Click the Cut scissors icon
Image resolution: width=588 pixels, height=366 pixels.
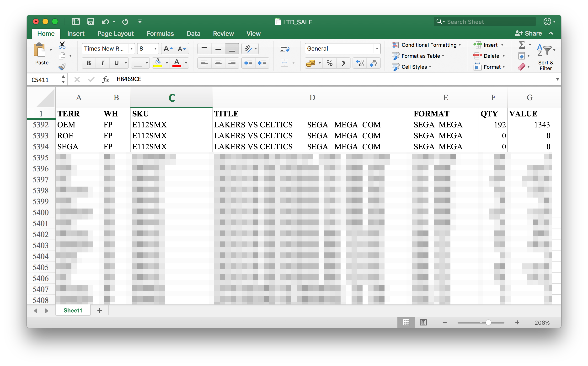(x=62, y=45)
